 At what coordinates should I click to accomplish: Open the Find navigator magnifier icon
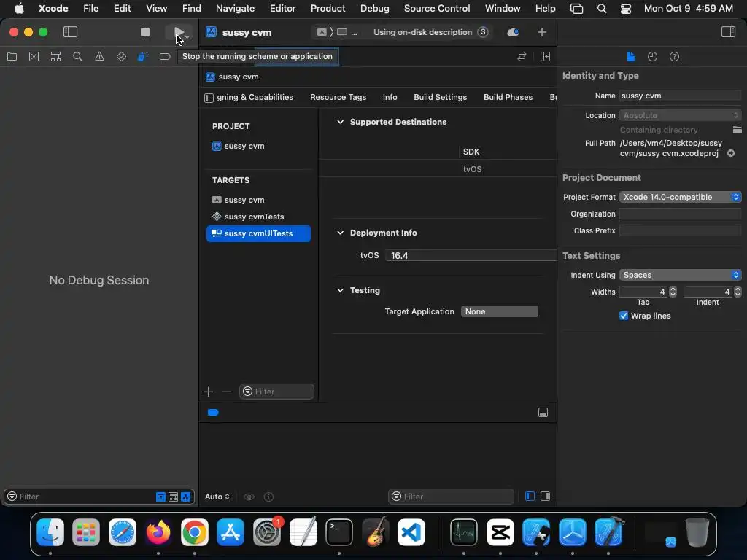77,57
